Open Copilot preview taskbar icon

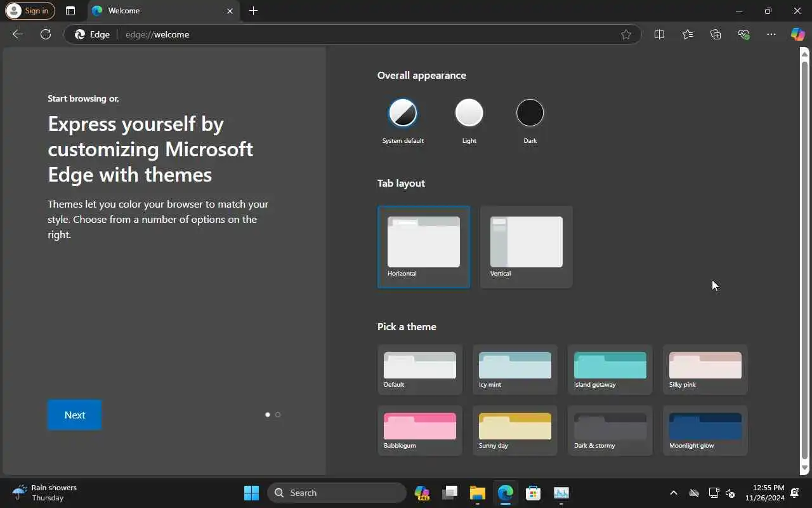(x=422, y=493)
